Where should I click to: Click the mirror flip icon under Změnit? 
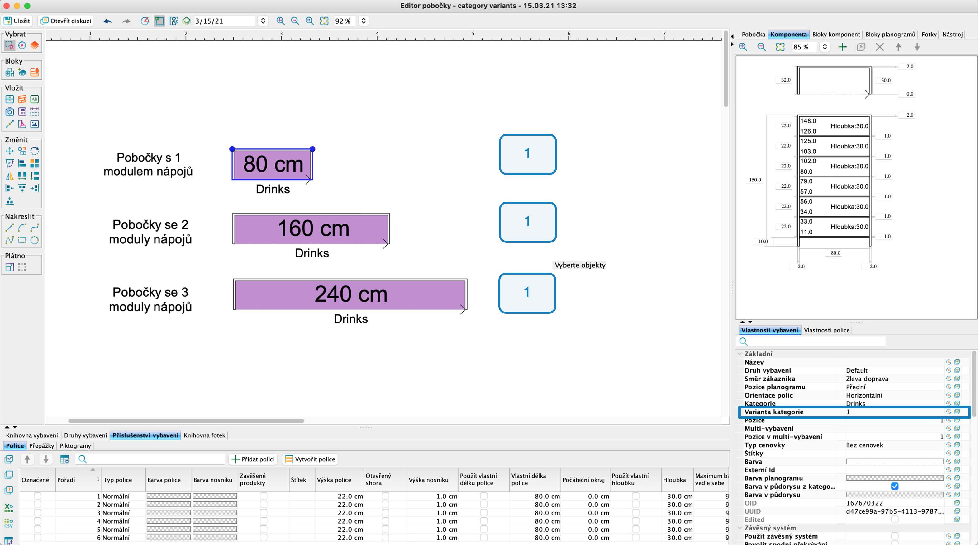click(10, 176)
